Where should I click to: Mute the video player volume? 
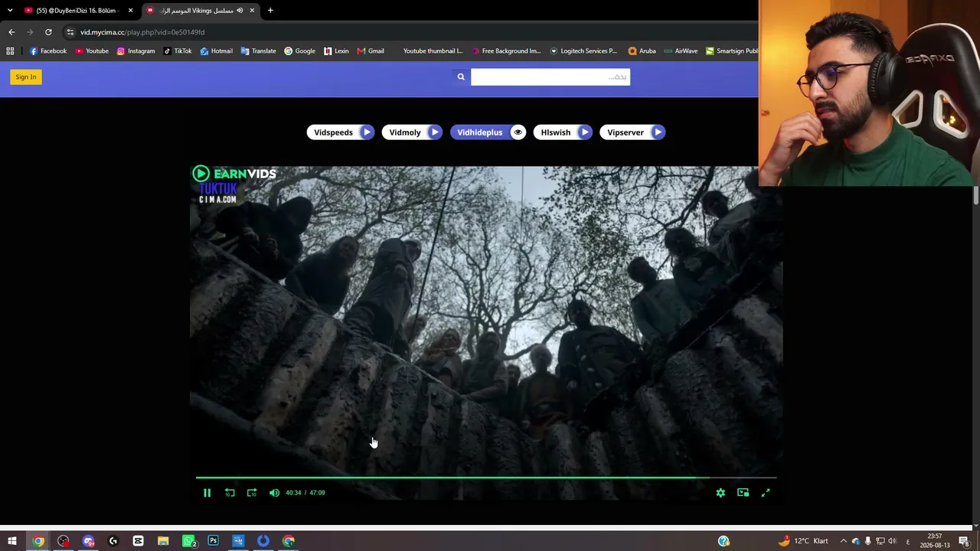coord(274,493)
